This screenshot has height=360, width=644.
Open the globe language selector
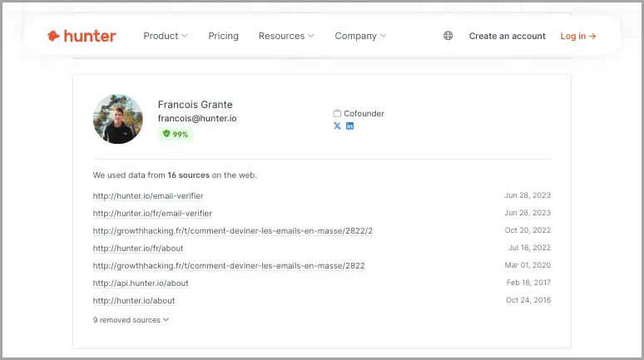[x=448, y=36]
